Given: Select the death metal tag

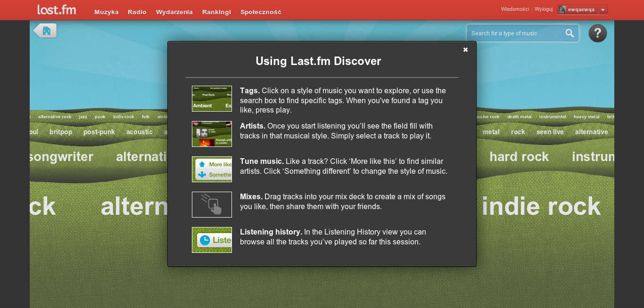Looking at the screenshot, I should pyautogui.click(x=520, y=117).
